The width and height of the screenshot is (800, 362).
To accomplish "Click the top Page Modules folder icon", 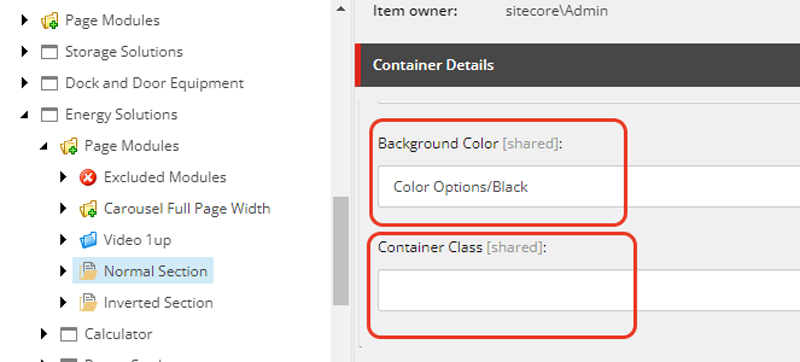I will [x=49, y=20].
